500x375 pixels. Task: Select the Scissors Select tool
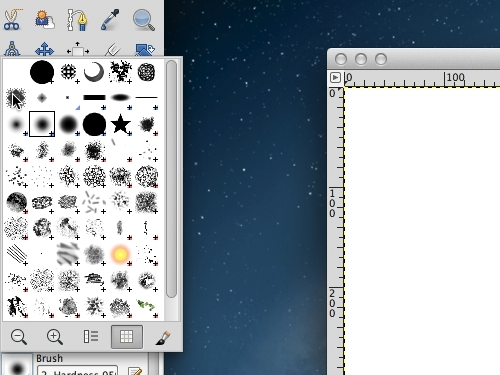13,20
